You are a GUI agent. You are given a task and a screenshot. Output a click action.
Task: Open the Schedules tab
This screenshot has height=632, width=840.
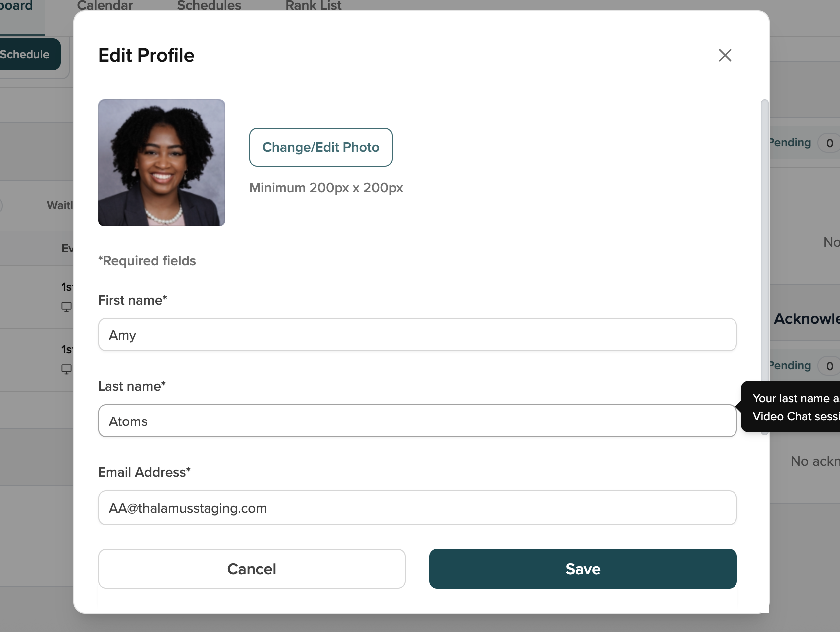209,6
